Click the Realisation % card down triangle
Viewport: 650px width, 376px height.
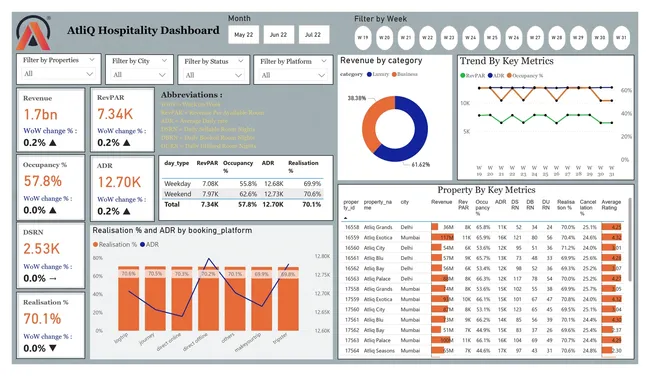coord(53,348)
